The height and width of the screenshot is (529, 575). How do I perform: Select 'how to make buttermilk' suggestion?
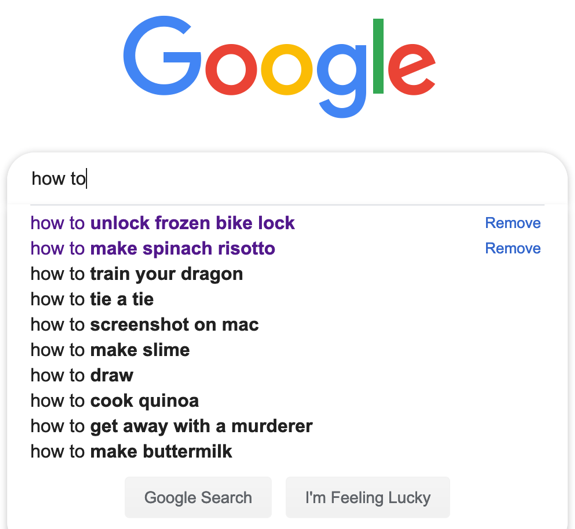(x=131, y=451)
